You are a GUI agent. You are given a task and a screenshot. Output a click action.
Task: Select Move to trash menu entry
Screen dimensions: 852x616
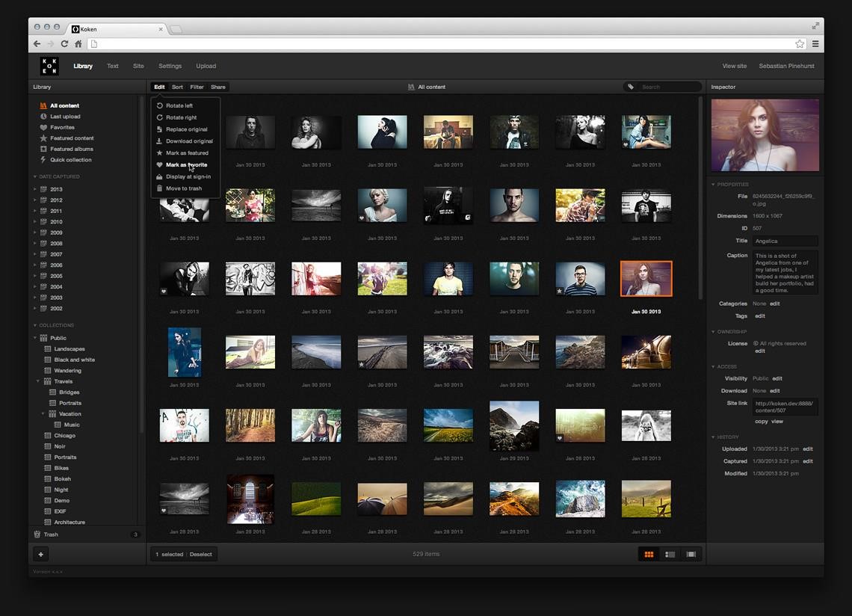click(x=183, y=188)
